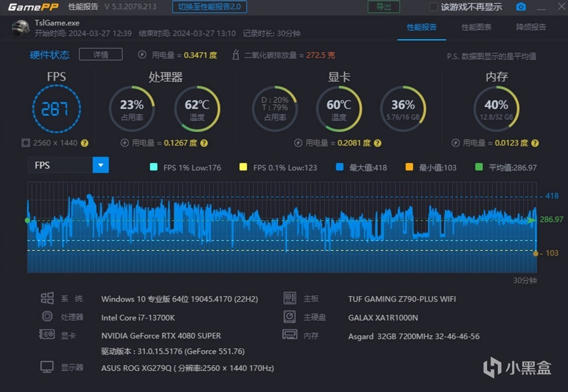Click the orange minimum marker 103 on chart
The image size is (568, 392).
[536, 253]
